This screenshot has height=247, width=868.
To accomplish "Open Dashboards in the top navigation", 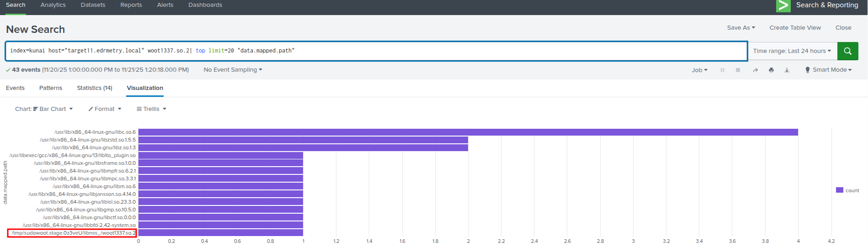I will 205,5.
